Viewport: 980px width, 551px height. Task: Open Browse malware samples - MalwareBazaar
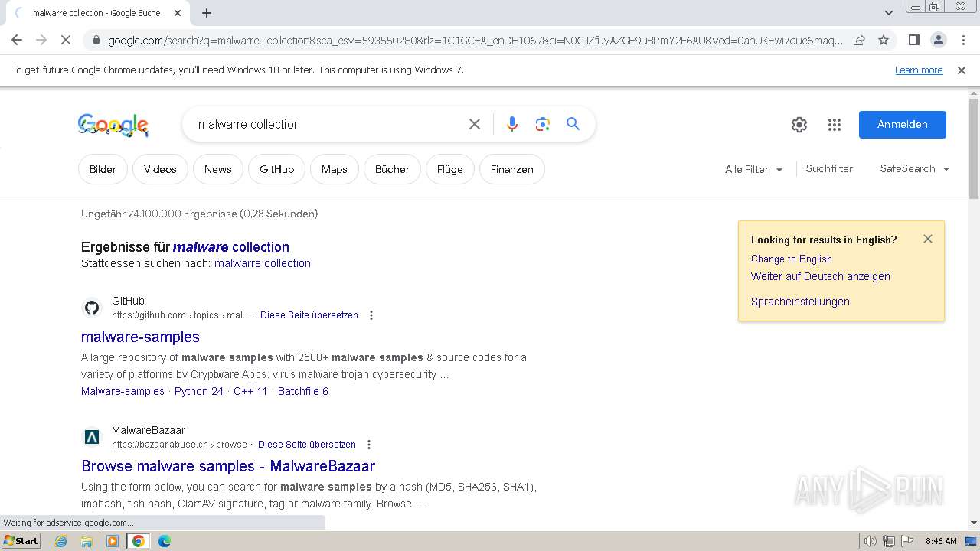[228, 466]
